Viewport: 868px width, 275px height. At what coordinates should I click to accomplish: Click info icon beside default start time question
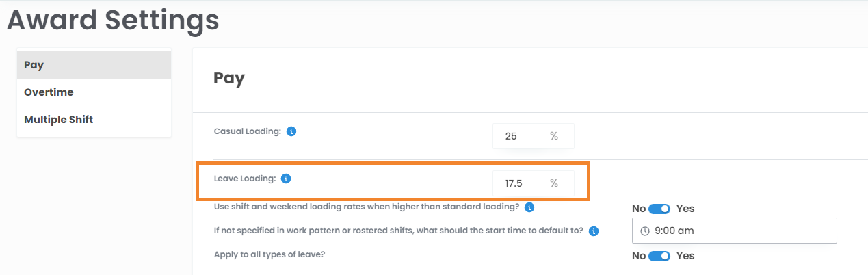coord(594,231)
